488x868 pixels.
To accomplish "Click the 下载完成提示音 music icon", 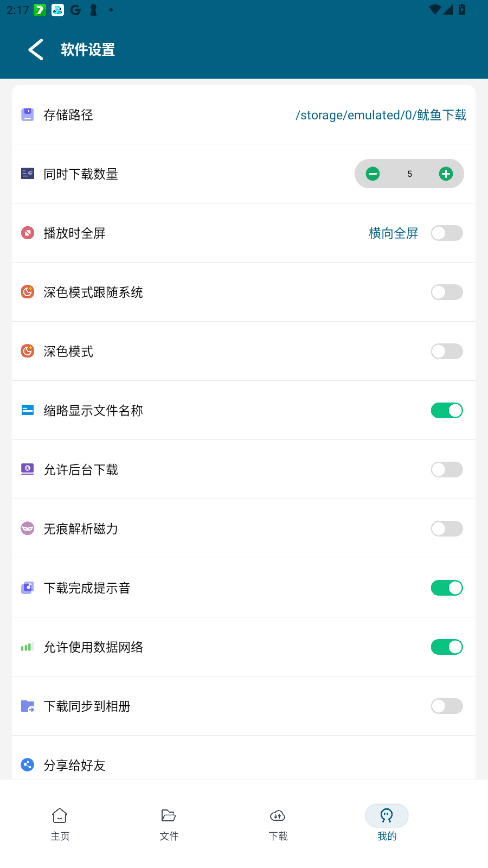I will click(28, 588).
